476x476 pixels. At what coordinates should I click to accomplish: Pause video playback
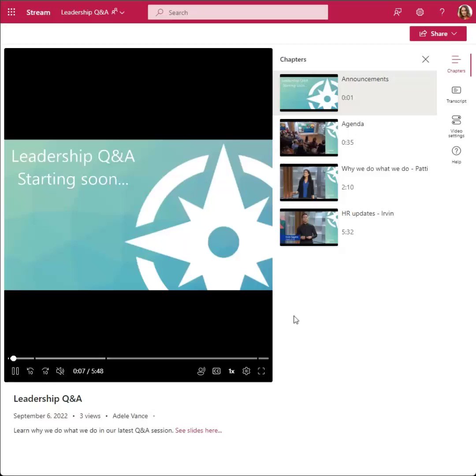(x=15, y=371)
